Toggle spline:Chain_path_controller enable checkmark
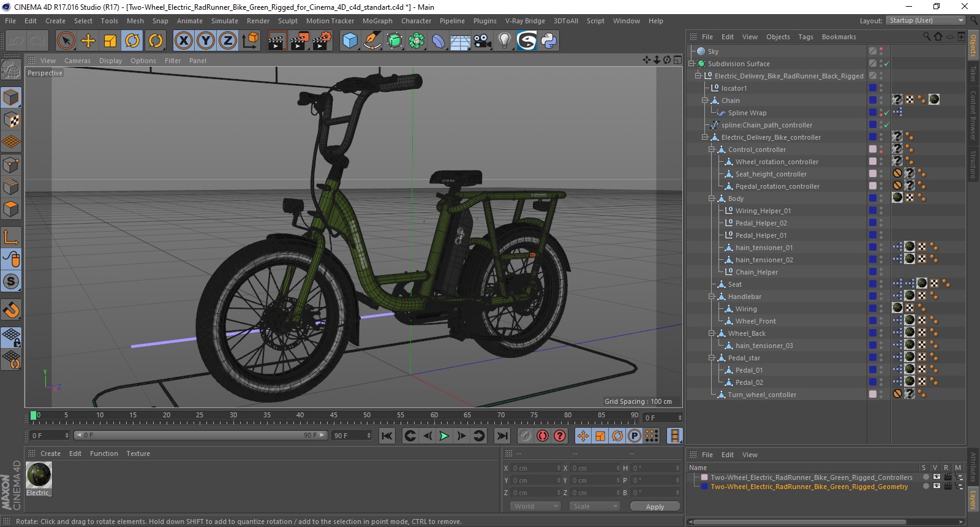The image size is (980, 527). tap(886, 125)
